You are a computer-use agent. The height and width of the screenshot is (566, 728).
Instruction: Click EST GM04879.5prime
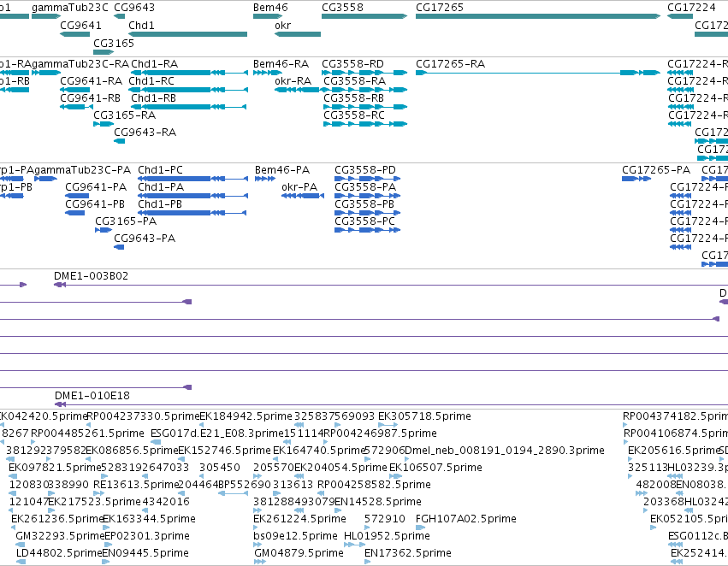[299, 553]
